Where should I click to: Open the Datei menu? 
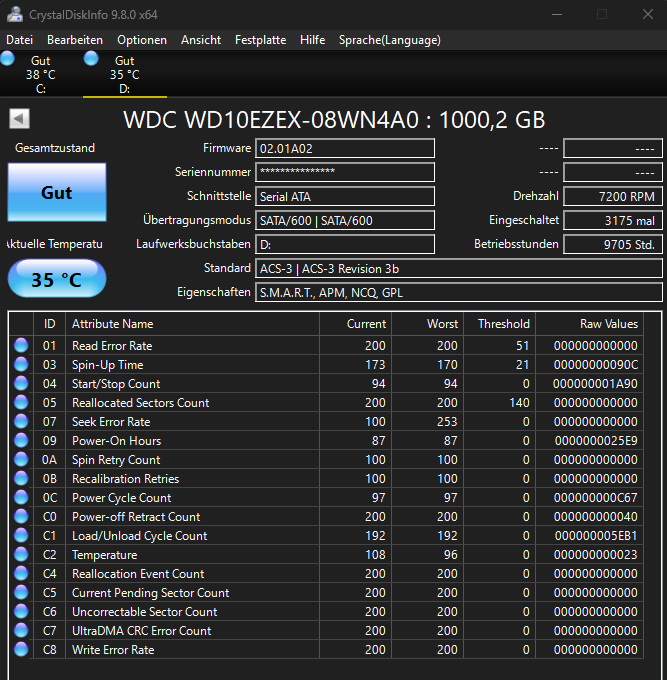(x=20, y=40)
